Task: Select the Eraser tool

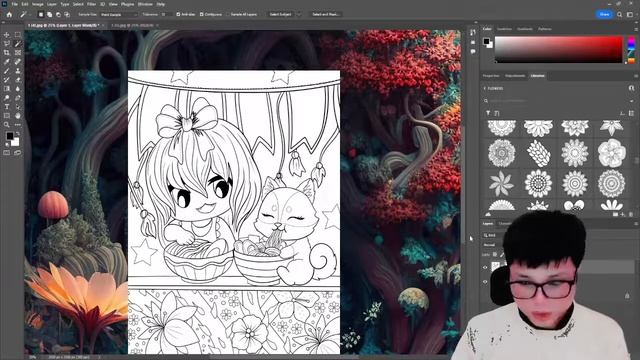Action: tap(18, 80)
